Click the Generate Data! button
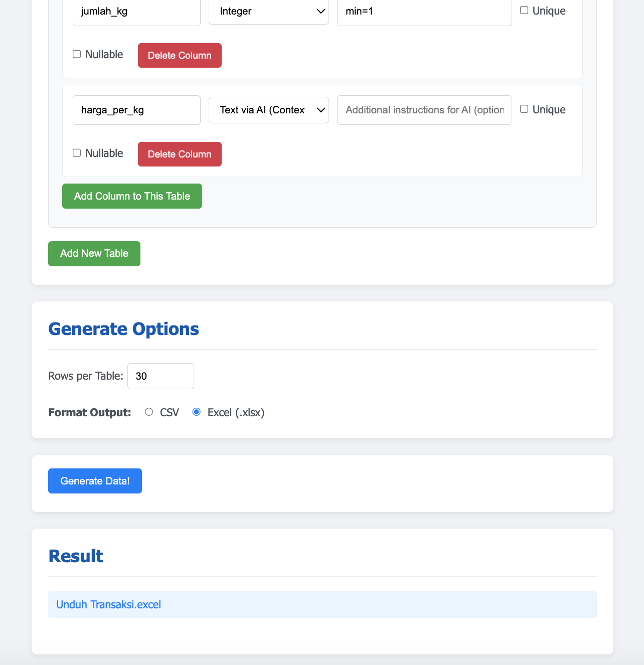Image resolution: width=644 pixels, height=665 pixels. click(x=95, y=481)
